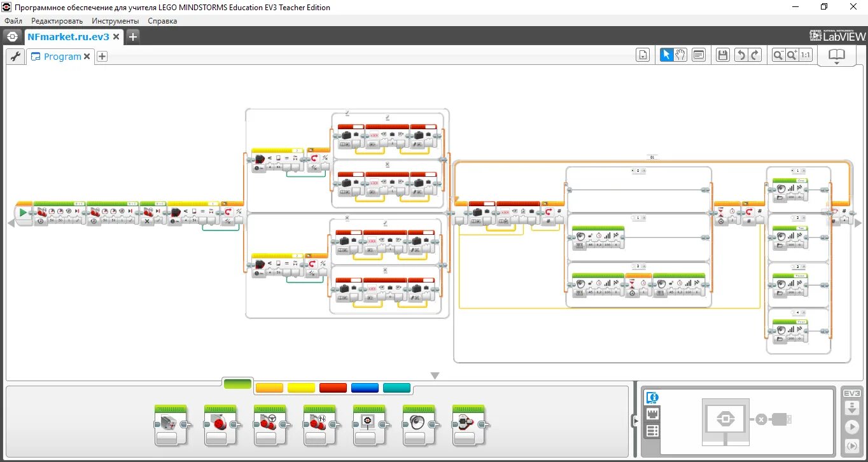The width and height of the screenshot is (868, 462).
Task: Open the Файл menu
Action: point(13,21)
